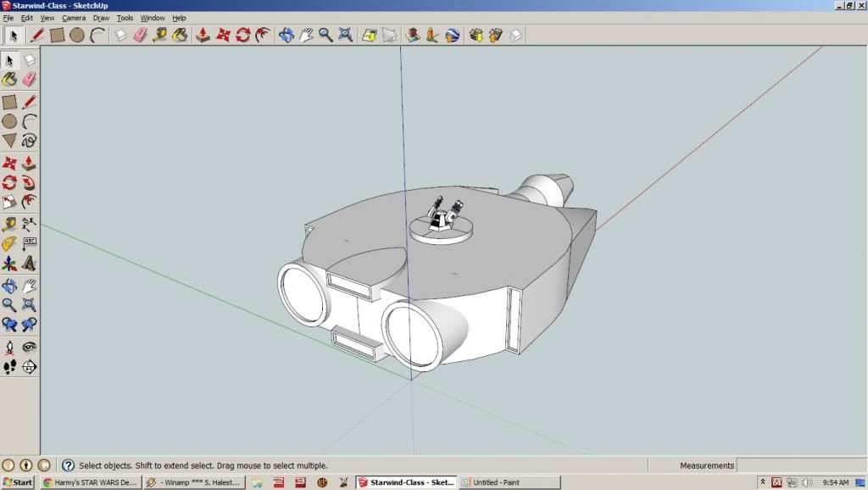This screenshot has height=490, width=868.
Task: Click the question mark help icon in status bar
Action: (x=68, y=465)
